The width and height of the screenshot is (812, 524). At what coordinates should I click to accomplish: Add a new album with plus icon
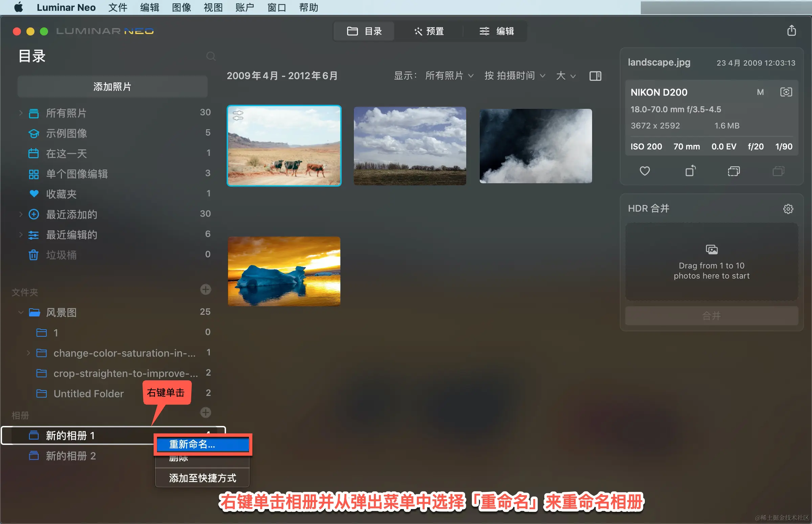(x=205, y=413)
